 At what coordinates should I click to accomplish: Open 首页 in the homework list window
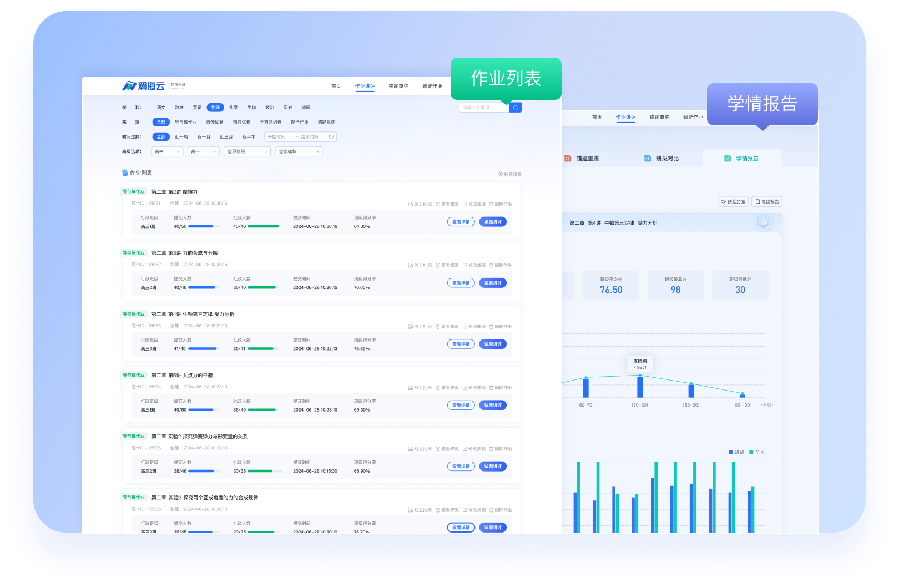coord(336,86)
